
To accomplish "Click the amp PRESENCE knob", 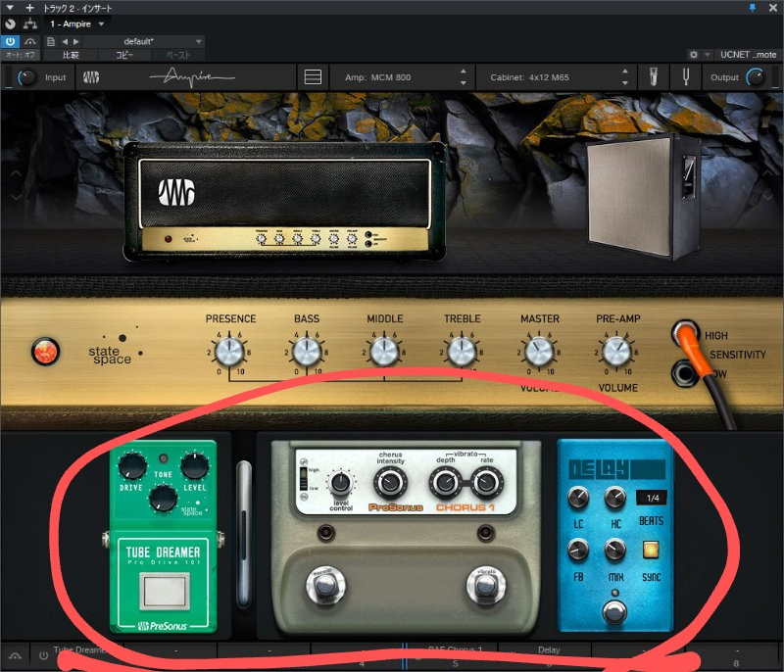I will [229, 352].
